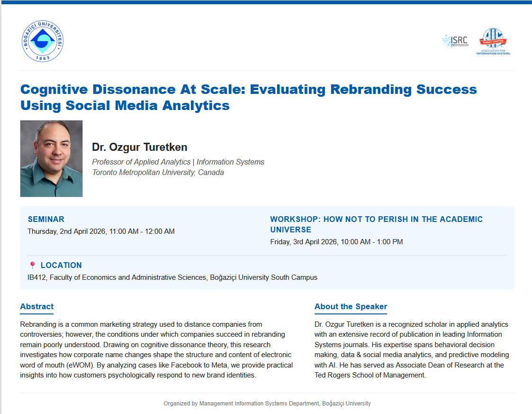Screen dimensions: 532x414
Task: Click the Workshop: How Not to Perish heading
Action: point(376,224)
